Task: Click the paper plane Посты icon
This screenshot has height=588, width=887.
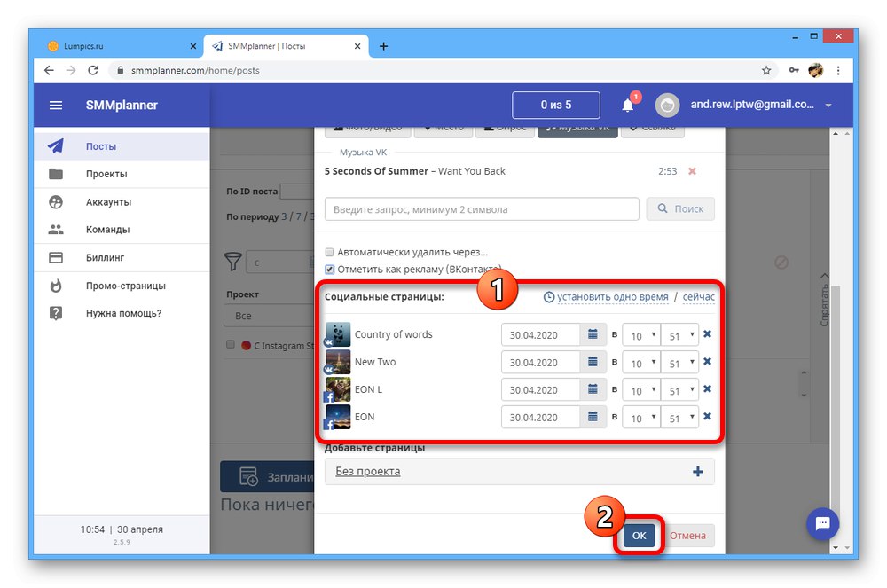Action: pyautogui.click(x=55, y=145)
